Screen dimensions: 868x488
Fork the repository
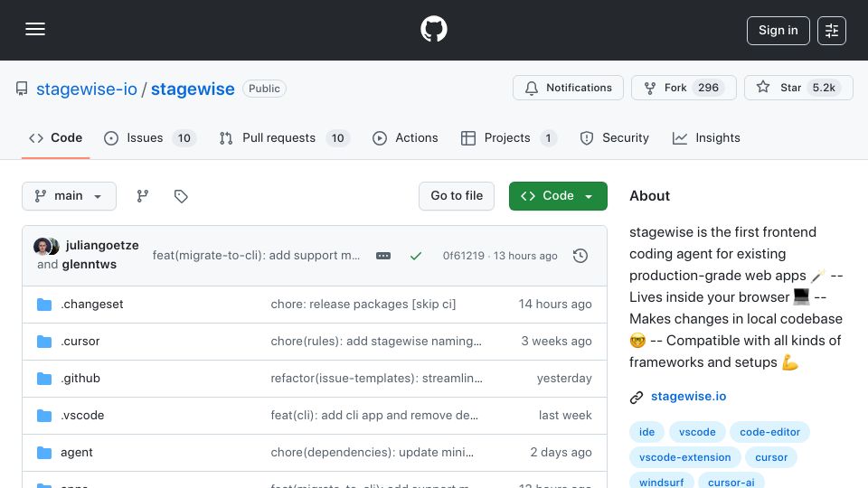point(684,88)
